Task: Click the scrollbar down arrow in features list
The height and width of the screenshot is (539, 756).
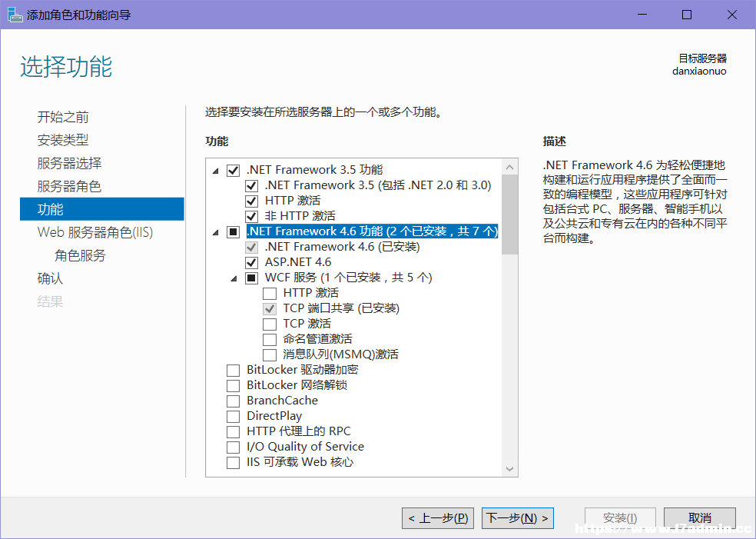Action: 509,469
